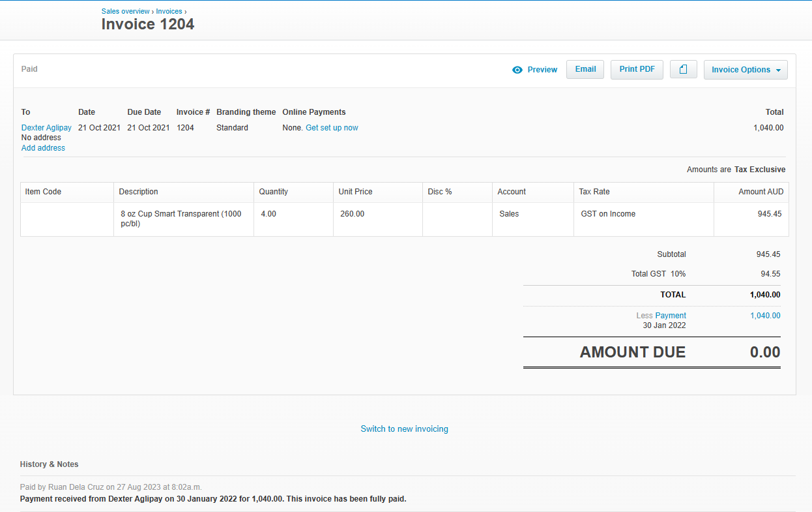812x512 pixels.
Task: Click Get set up now link
Action: click(x=332, y=128)
